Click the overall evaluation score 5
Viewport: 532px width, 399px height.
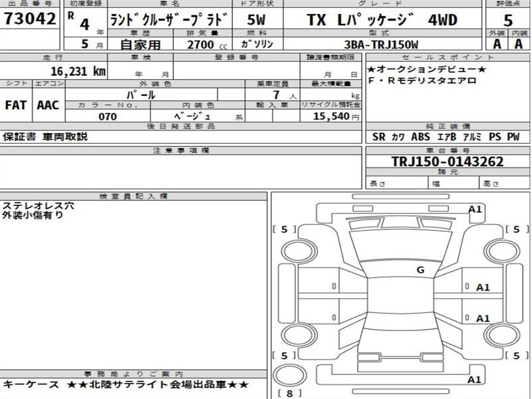tap(507, 21)
